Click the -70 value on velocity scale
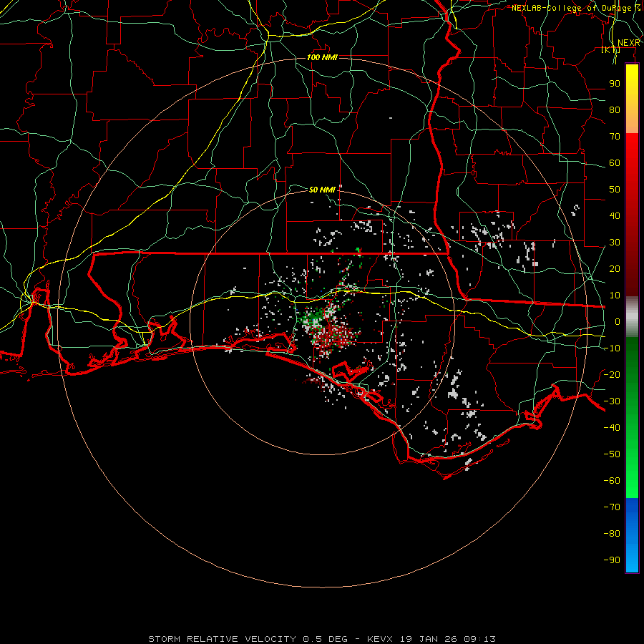Image resolution: width=644 pixels, height=644 pixels. pos(612,507)
